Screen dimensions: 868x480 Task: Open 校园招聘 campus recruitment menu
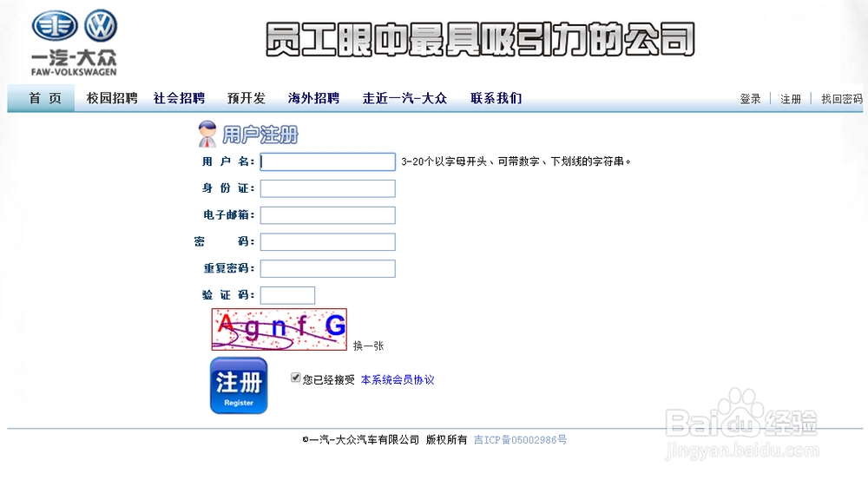click(112, 99)
